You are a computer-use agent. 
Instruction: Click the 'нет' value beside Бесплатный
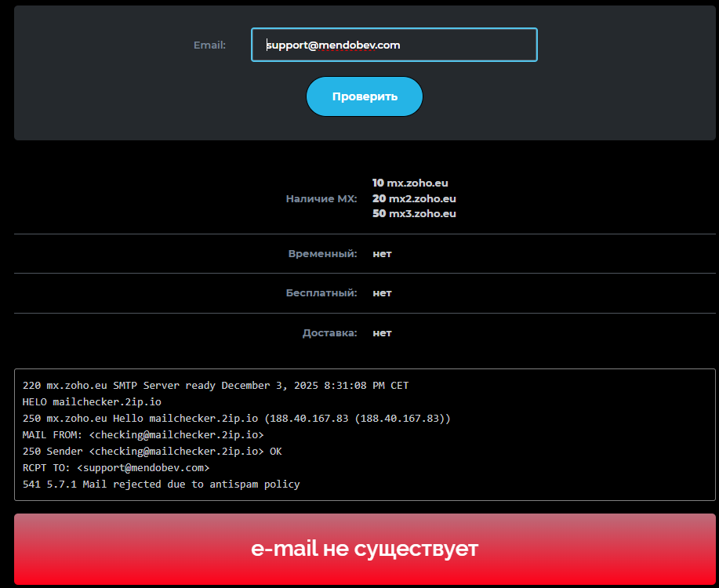382,292
